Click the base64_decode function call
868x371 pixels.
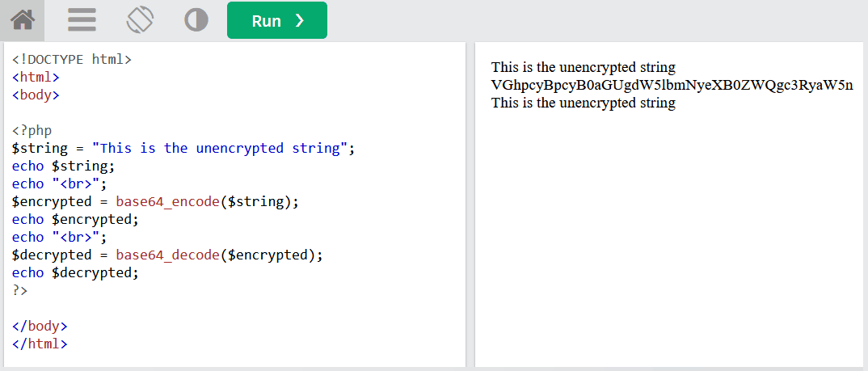tap(167, 255)
